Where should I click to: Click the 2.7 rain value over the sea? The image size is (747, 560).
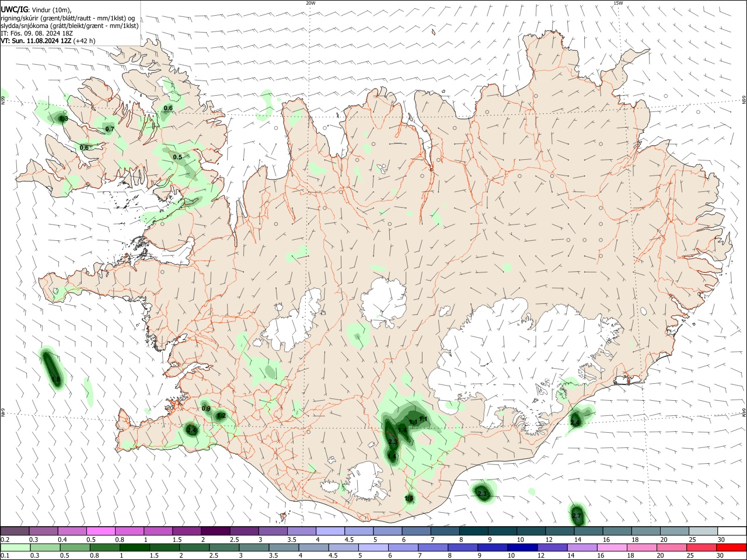click(x=577, y=516)
